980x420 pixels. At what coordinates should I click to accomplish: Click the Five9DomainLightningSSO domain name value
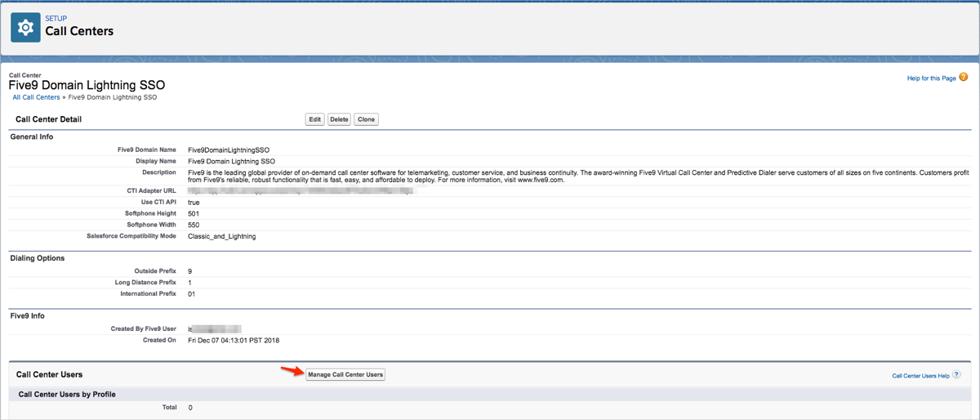[229, 150]
